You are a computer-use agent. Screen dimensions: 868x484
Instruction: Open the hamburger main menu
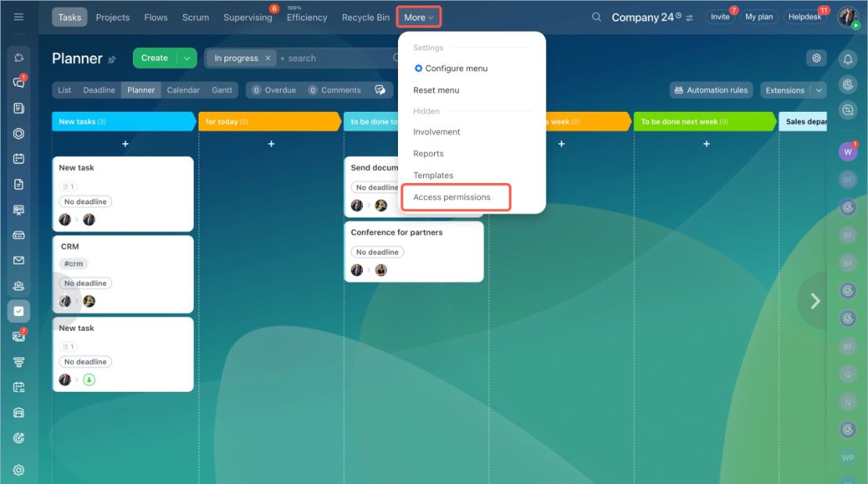(18, 17)
